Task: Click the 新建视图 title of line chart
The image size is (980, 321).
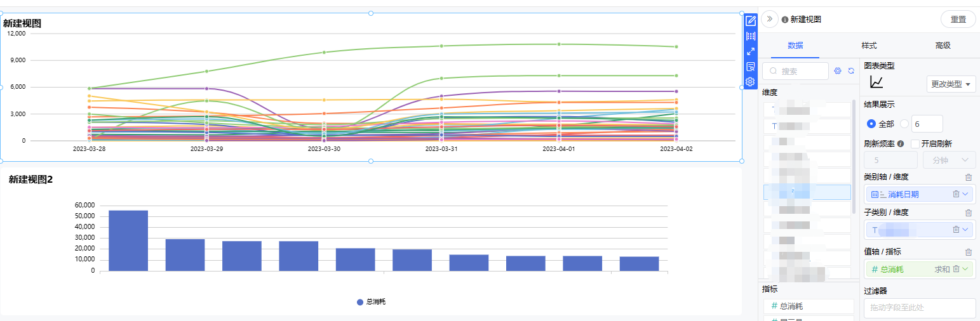Action: click(x=22, y=23)
